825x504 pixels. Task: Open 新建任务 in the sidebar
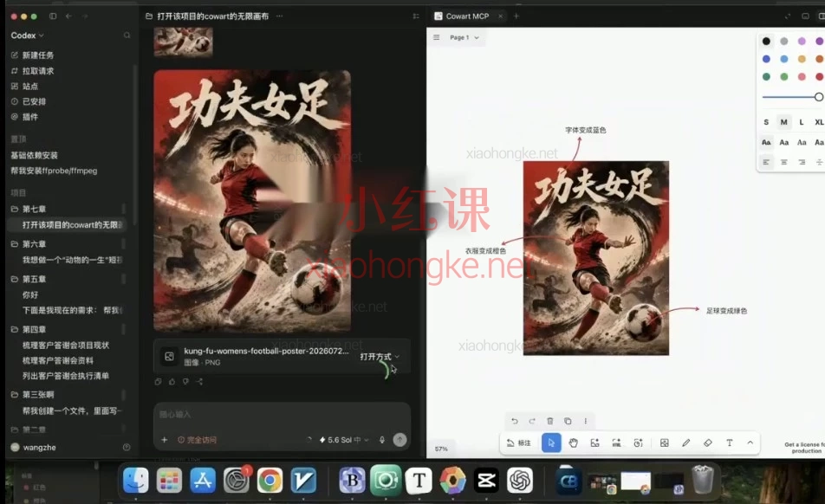(x=33, y=55)
